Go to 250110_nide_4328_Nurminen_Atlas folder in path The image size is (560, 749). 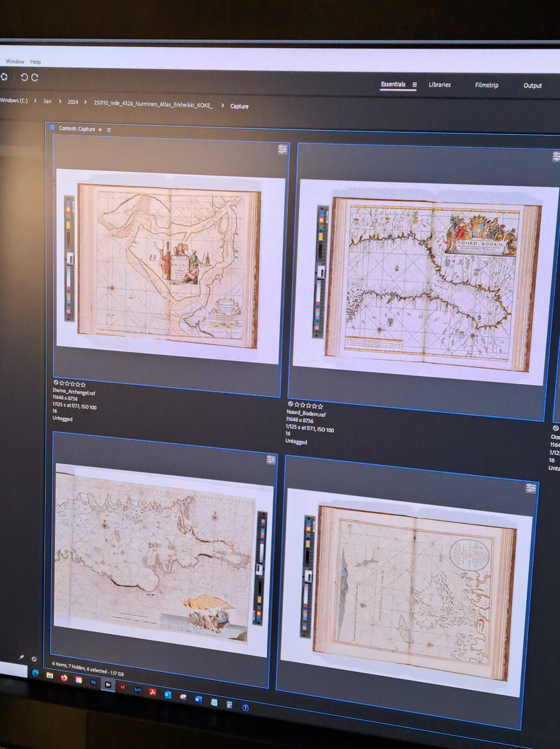point(153,104)
